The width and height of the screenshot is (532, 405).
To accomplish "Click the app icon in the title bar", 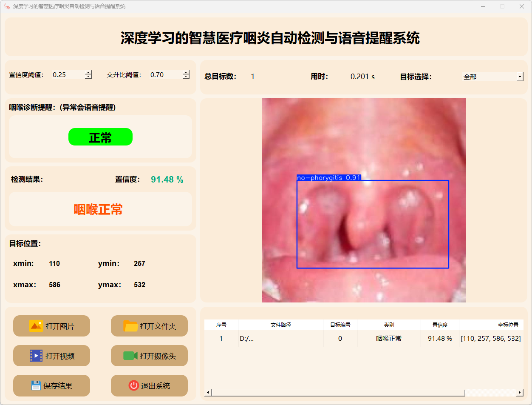I will pos(7,6).
